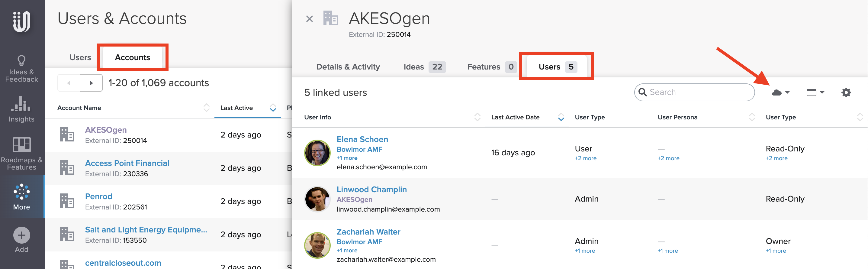Switch to the Details & Activity tab
Viewport: 868px width, 269px height.
(x=348, y=67)
